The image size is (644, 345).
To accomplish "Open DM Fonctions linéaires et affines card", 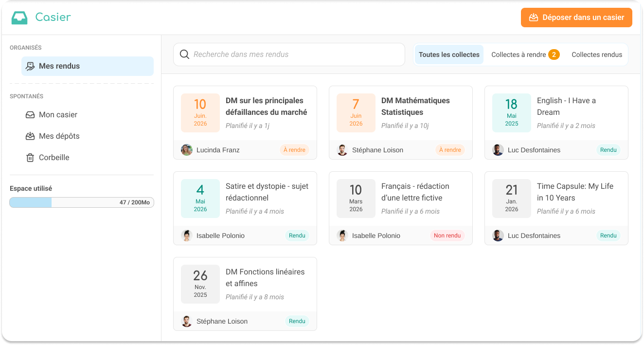I will 245,294.
